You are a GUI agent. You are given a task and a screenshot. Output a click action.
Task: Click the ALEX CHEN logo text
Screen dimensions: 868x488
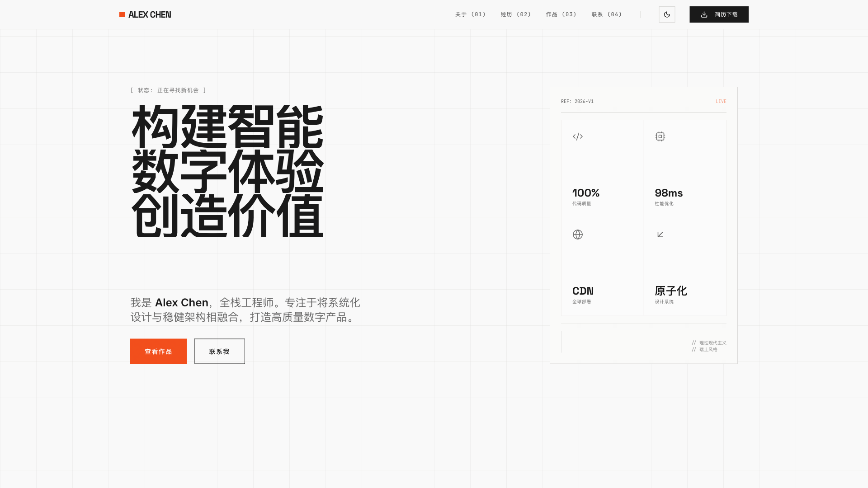pos(149,14)
